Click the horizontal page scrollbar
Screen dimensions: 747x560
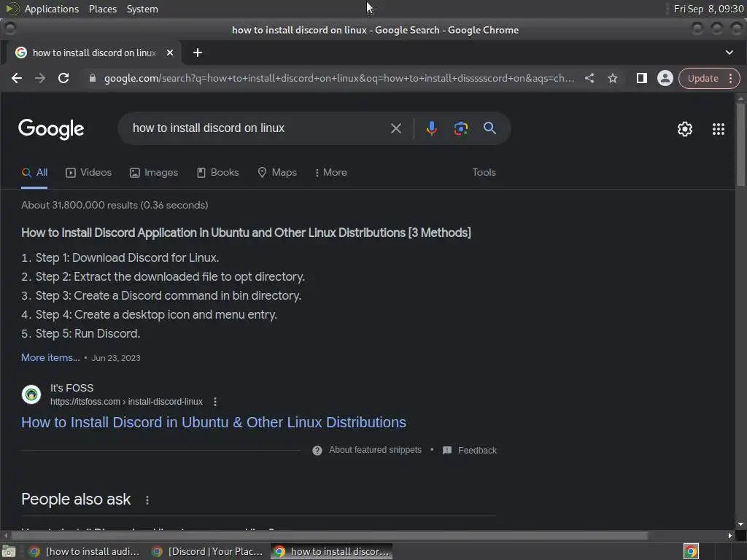tap(329, 536)
